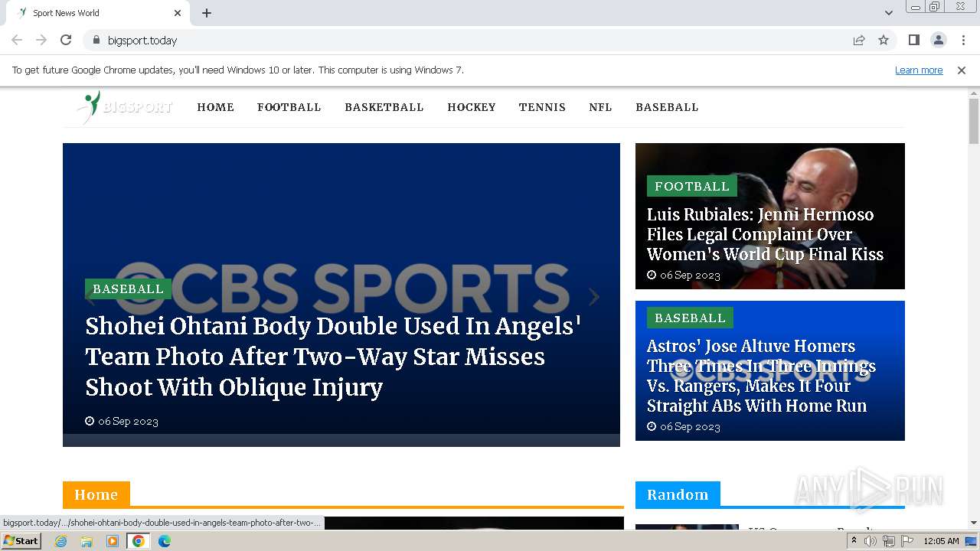Click the browser forward arrow

pos(41,40)
